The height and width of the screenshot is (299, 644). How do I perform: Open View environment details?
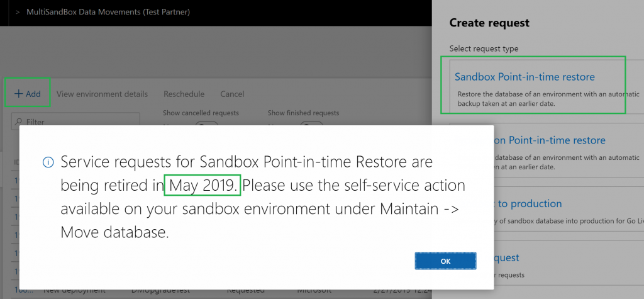[x=102, y=94]
